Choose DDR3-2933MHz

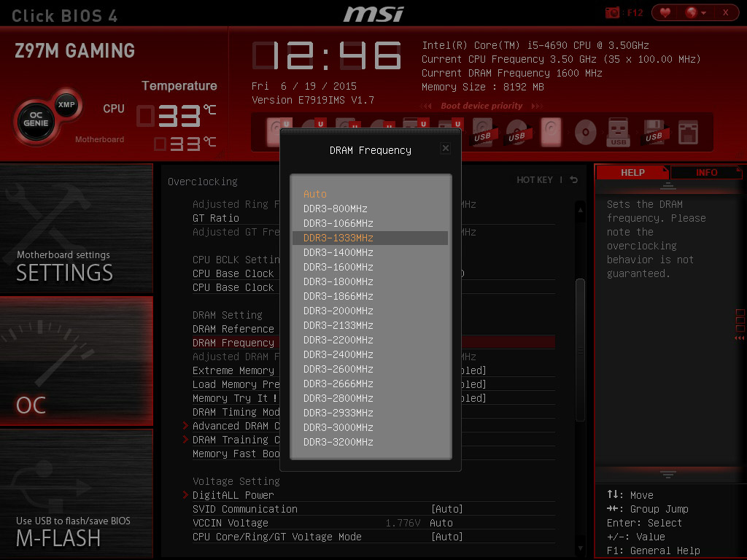(370, 413)
